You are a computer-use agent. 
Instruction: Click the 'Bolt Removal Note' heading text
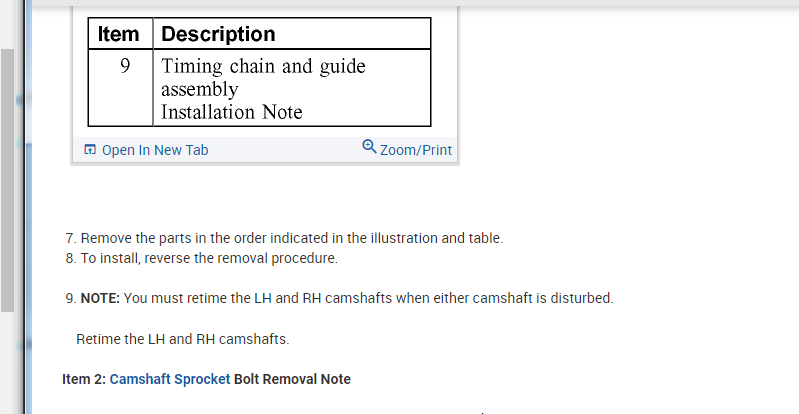292,379
